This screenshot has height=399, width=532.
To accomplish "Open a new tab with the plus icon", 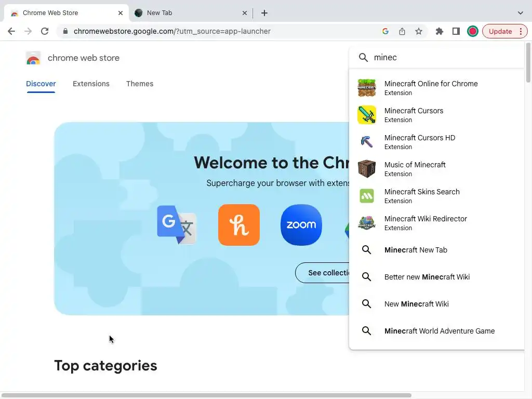I will pyautogui.click(x=264, y=13).
